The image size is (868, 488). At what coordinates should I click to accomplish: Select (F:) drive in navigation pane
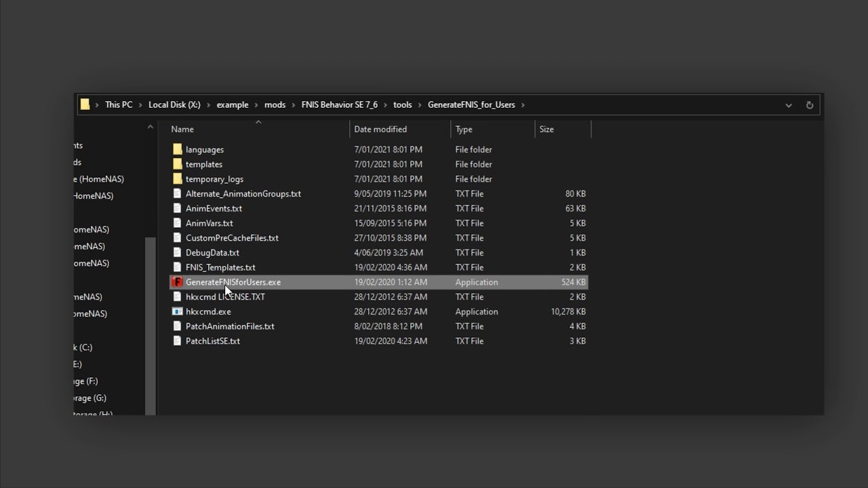tap(86, 382)
